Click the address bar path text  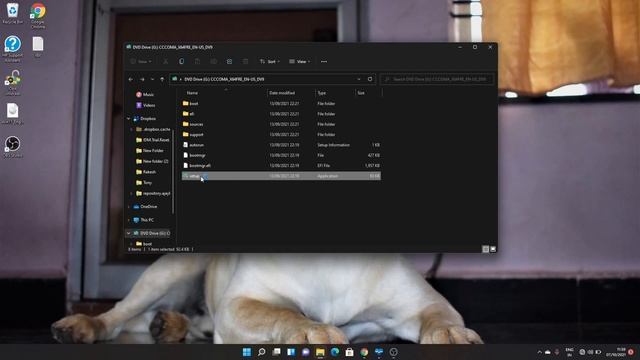click(x=224, y=79)
